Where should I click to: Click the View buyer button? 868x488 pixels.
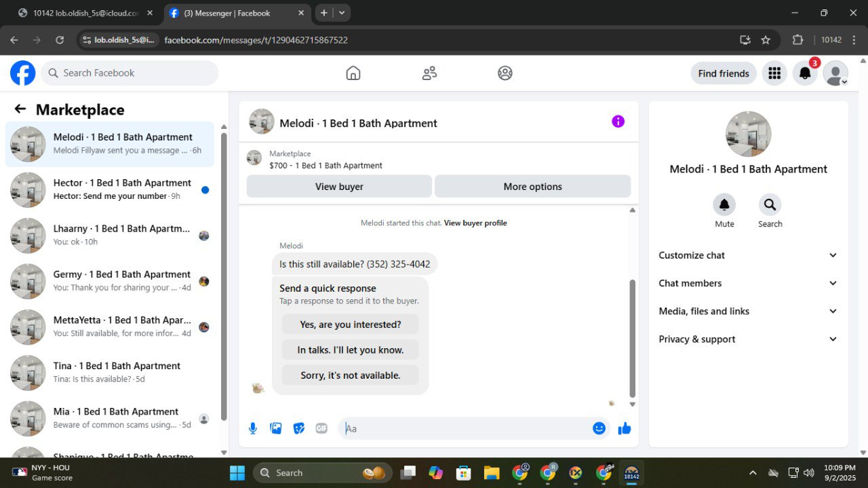pyautogui.click(x=339, y=187)
